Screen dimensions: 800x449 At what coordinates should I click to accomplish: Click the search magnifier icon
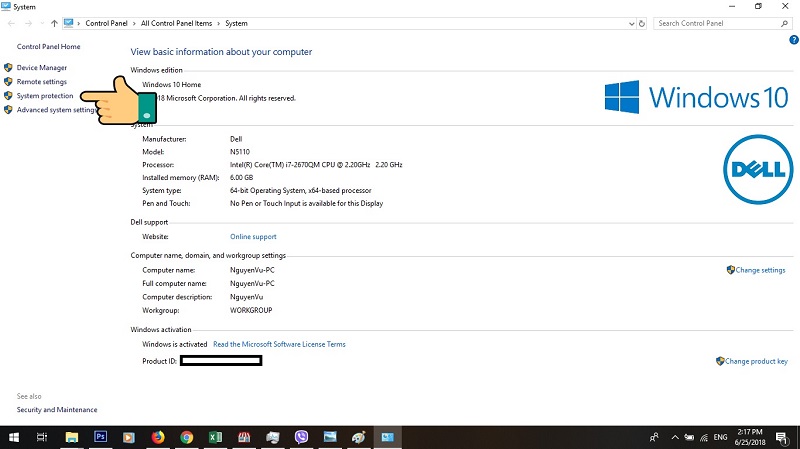[784, 23]
